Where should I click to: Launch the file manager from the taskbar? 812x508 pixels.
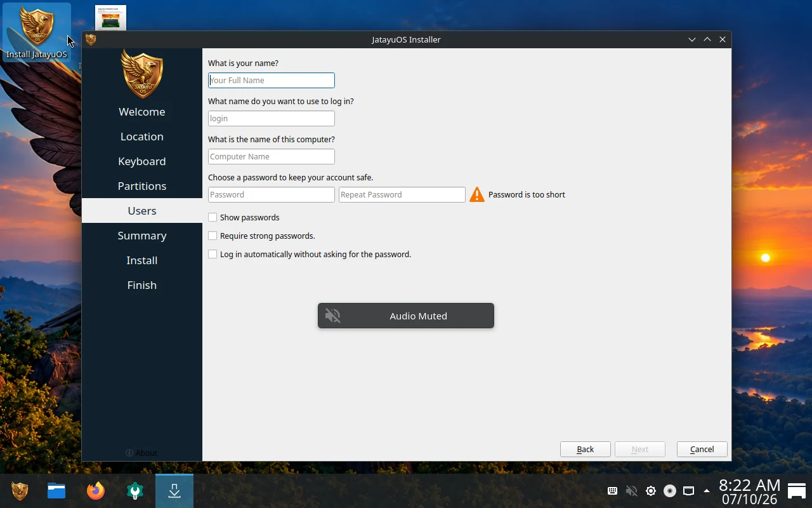tap(56, 491)
